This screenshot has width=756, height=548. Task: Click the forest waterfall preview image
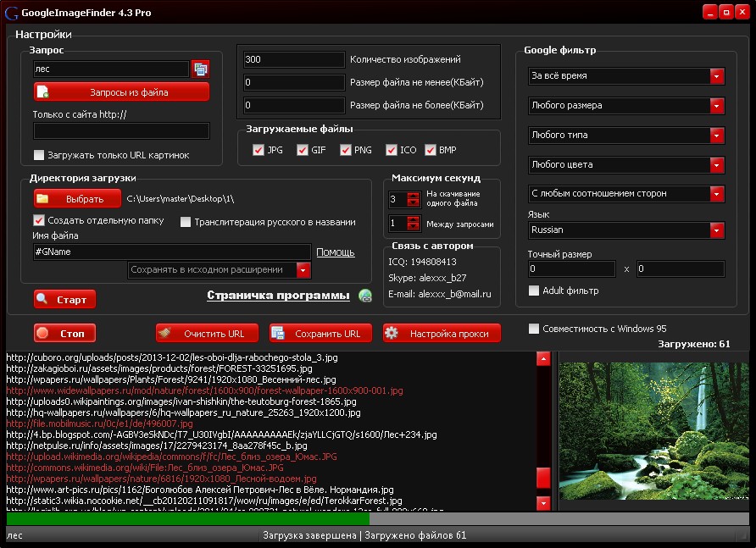click(x=653, y=431)
